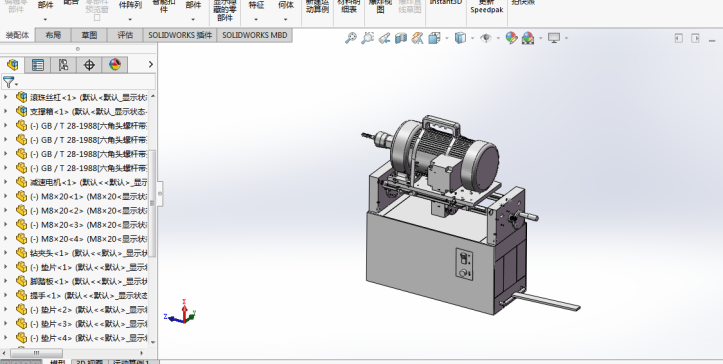The width and height of the screenshot is (723, 364).
Task: Select the switch panel on the cabinet front
Action: [464, 263]
